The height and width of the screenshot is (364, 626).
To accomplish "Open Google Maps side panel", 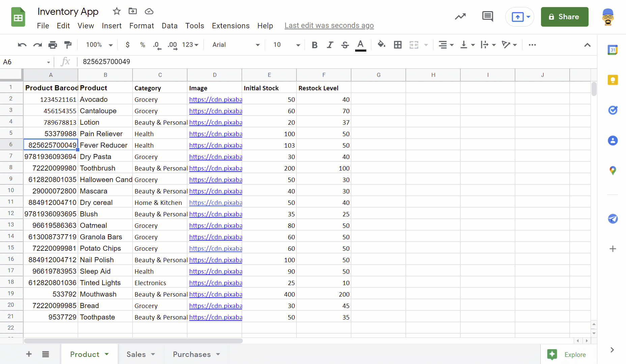I will tap(613, 171).
